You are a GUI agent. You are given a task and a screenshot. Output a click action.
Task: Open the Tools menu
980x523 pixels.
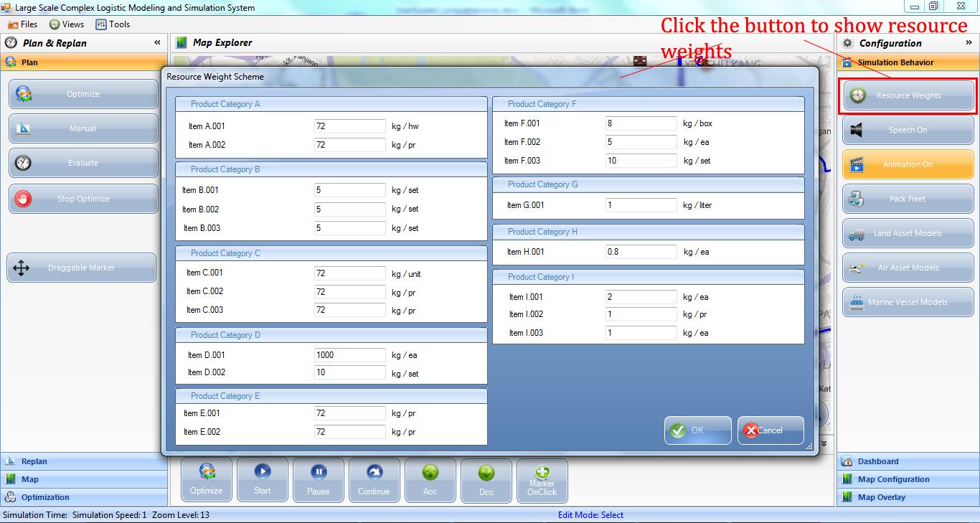(113, 24)
